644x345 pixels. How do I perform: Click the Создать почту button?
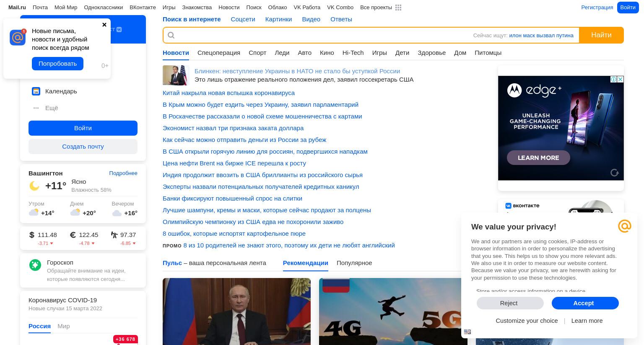pyautogui.click(x=83, y=147)
